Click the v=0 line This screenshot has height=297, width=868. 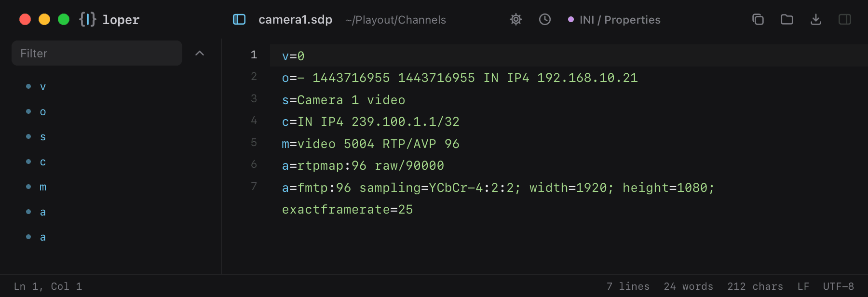click(x=293, y=56)
